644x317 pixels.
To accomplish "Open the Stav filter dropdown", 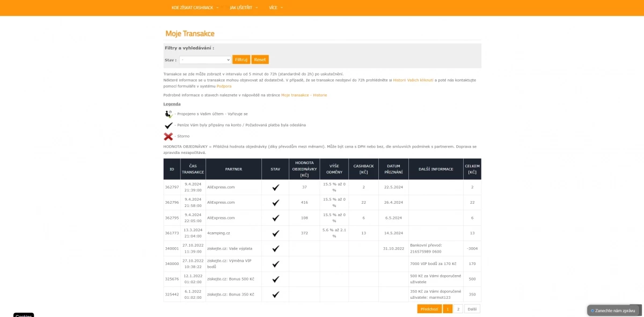I will 206,60.
